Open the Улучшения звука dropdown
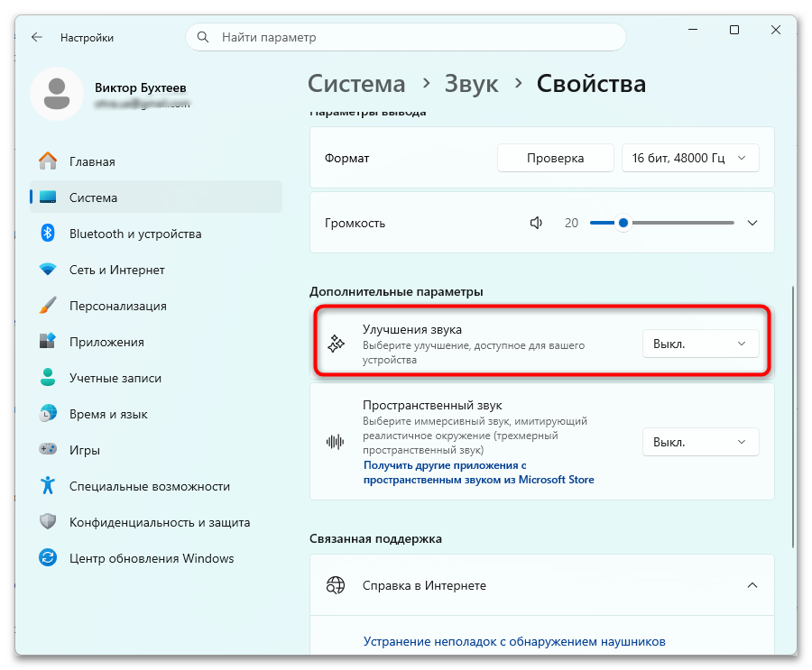 701,344
